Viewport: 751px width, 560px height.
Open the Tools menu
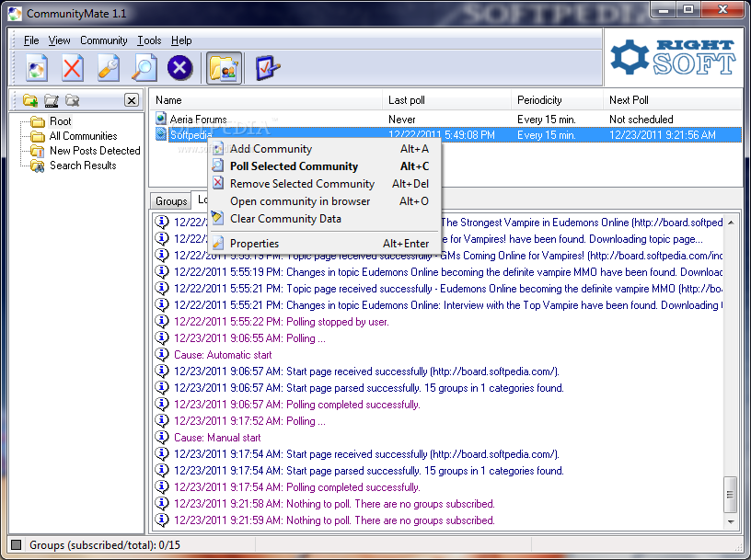click(149, 40)
